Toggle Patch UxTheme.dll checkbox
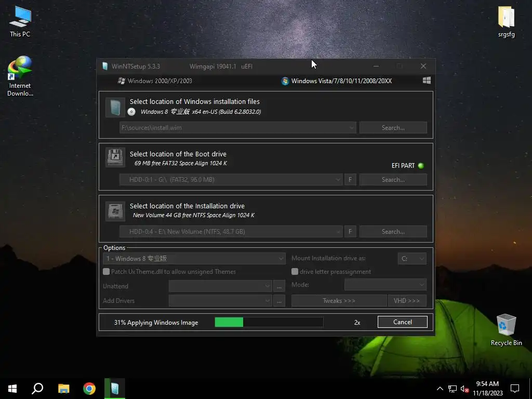 coord(106,271)
